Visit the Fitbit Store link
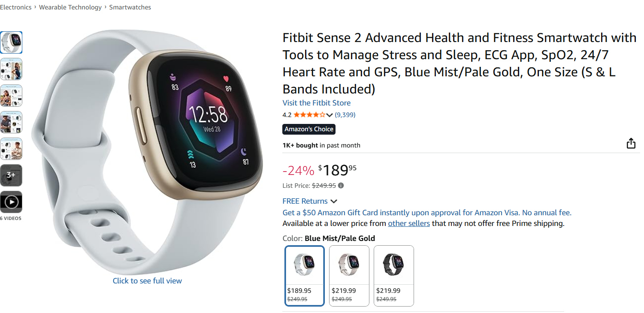Screen dimensions: 644x313 tap(316, 103)
